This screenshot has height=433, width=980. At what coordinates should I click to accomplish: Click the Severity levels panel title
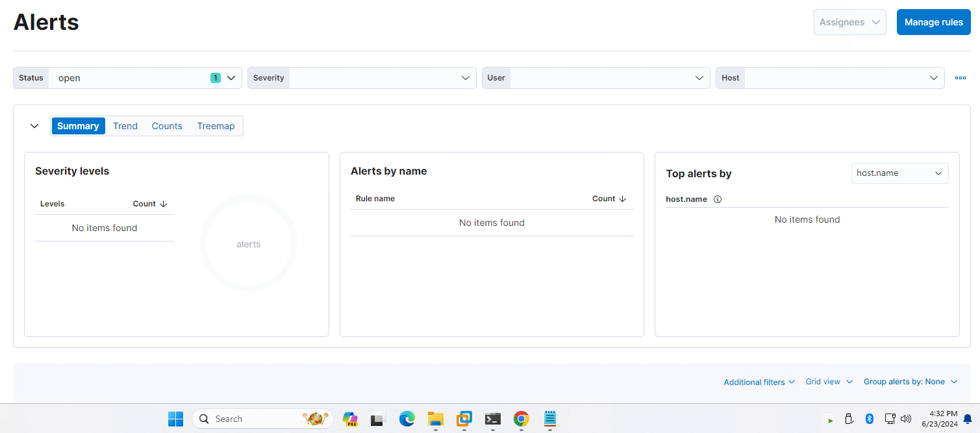click(x=72, y=171)
